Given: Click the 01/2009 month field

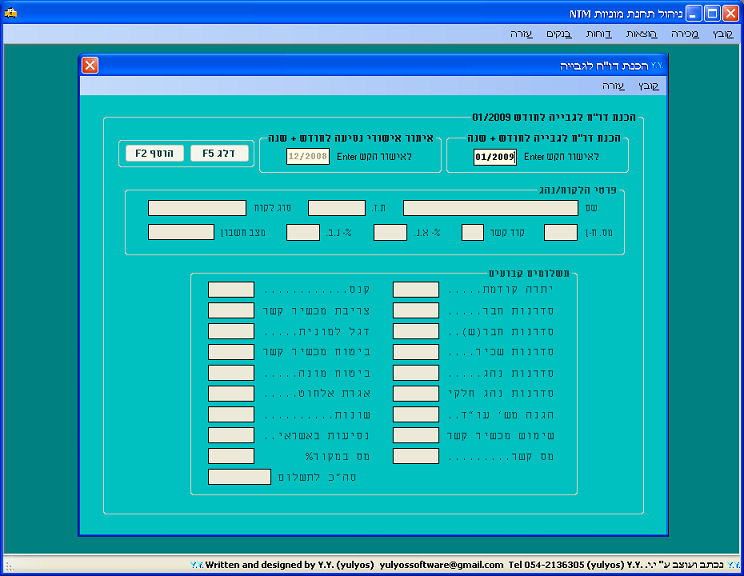Looking at the screenshot, I should tap(495, 157).
